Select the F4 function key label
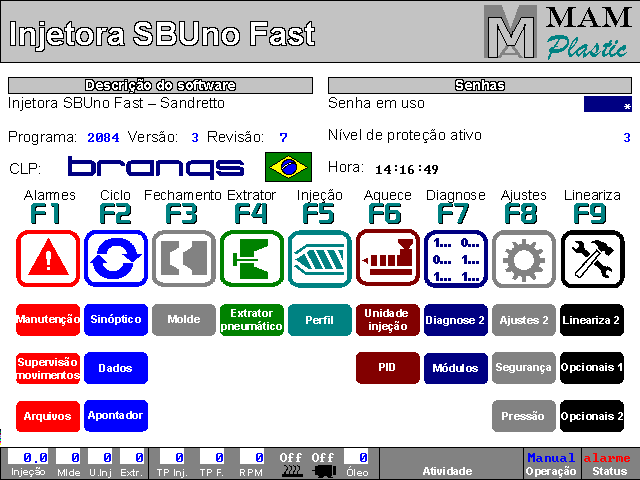640x480 pixels. pyautogui.click(x=251, y=214)
